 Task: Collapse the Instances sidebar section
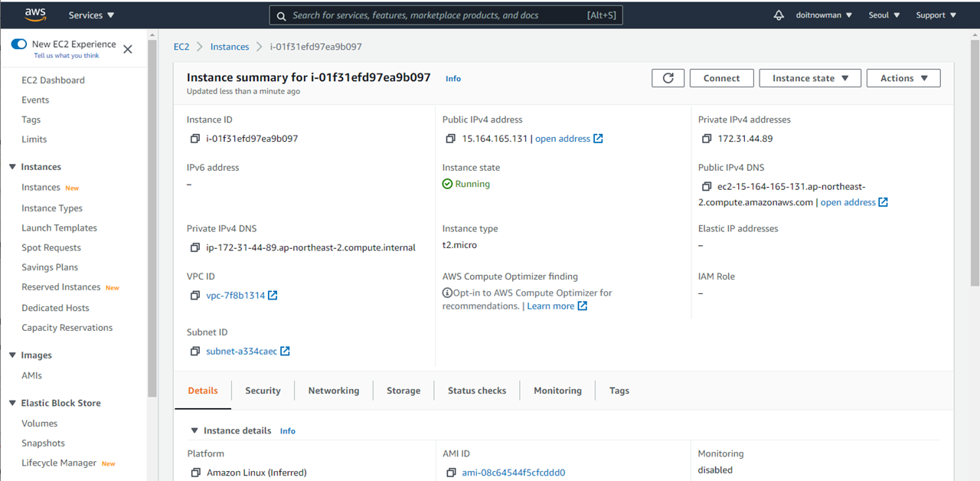(x=12, y=167)
